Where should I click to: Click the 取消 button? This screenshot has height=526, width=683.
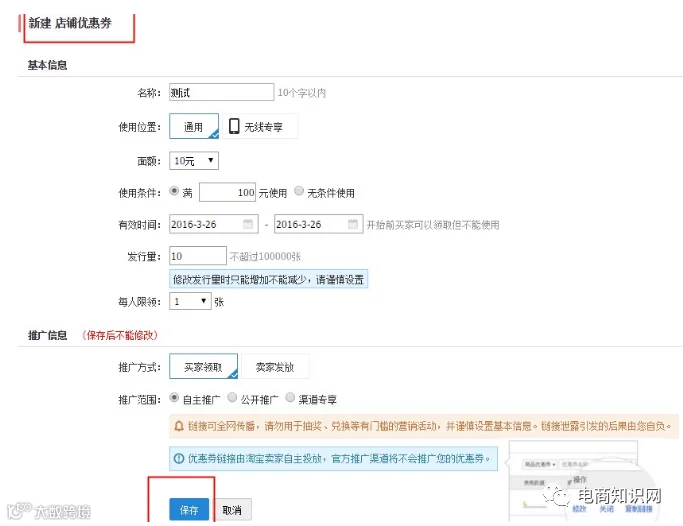point(232,509)
